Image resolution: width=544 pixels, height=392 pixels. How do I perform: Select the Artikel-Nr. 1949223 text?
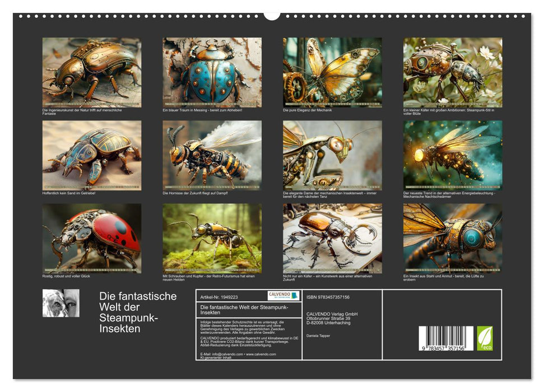(219, 296)
